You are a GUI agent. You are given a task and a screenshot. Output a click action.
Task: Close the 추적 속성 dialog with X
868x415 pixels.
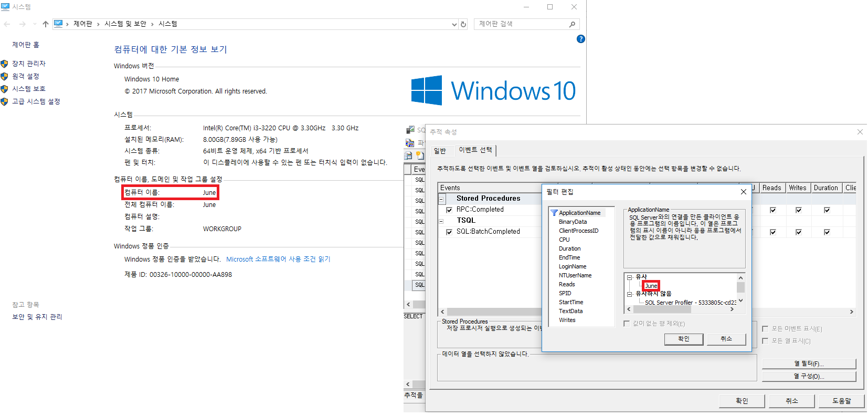[x=860, y=132]
